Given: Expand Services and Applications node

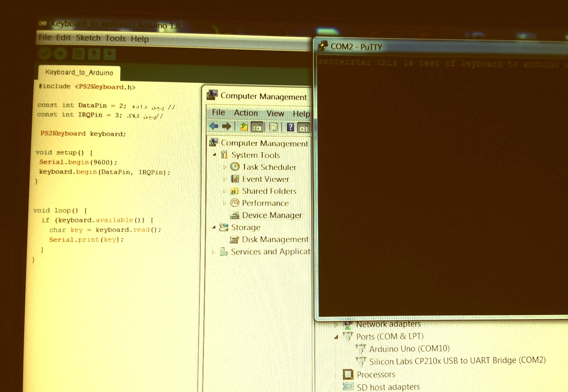Looking at the screenshot, I should tap(213, 252).
